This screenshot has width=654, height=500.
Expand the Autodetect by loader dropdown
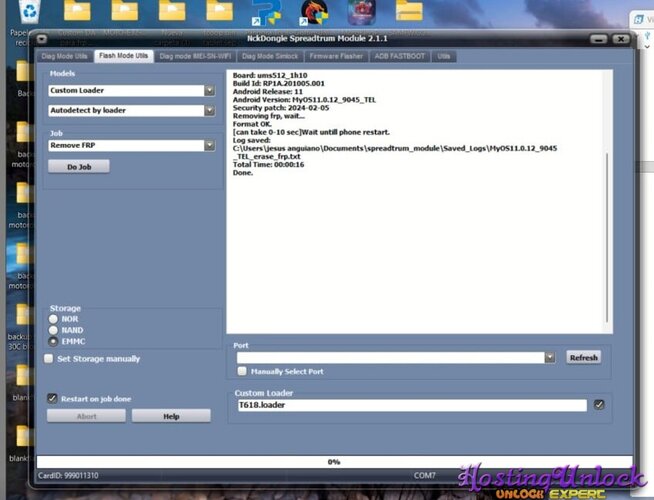209,111
